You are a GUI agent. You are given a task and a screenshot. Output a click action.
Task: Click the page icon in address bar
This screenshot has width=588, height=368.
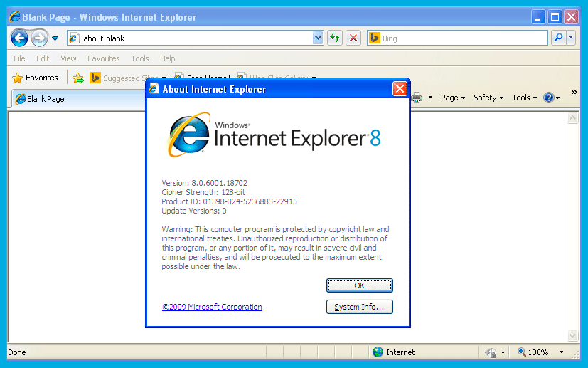[74, 38]
